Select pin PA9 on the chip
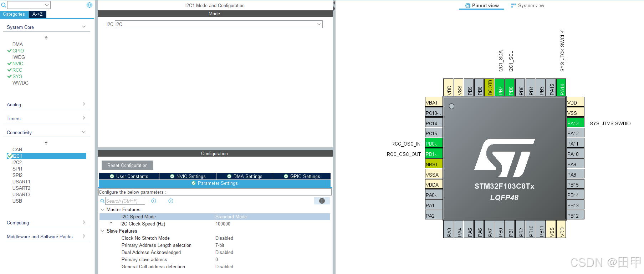This screenshot has height=274, width=644. click(576, 164)
